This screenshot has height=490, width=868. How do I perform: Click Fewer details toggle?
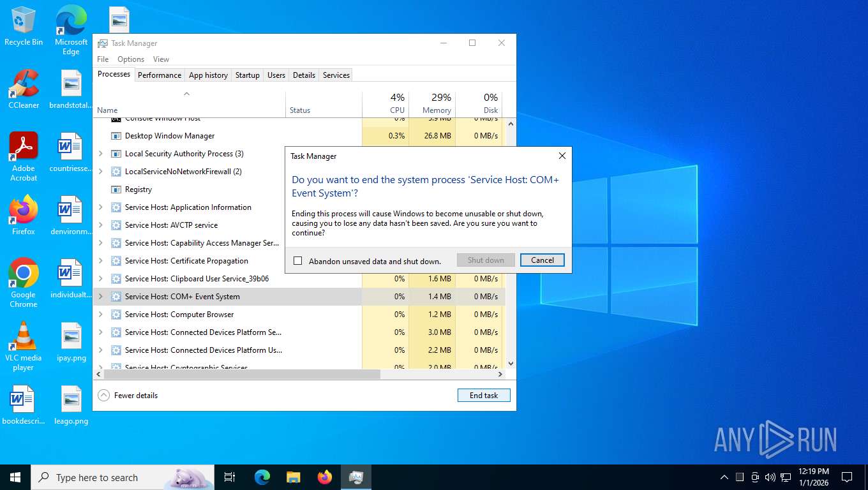(128, 396)
